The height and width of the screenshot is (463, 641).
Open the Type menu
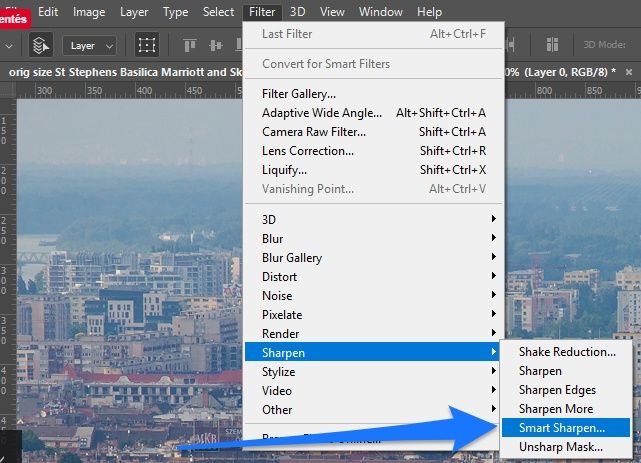[x=175, y=12]
